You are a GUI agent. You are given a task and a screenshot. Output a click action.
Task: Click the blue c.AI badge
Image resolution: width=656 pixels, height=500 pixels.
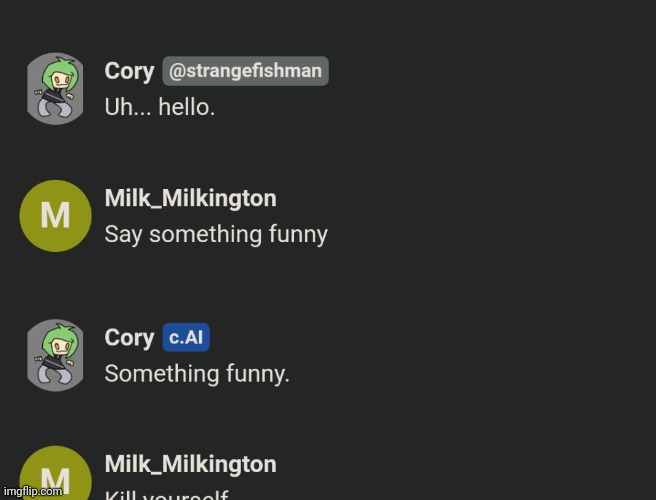[186, 338]
